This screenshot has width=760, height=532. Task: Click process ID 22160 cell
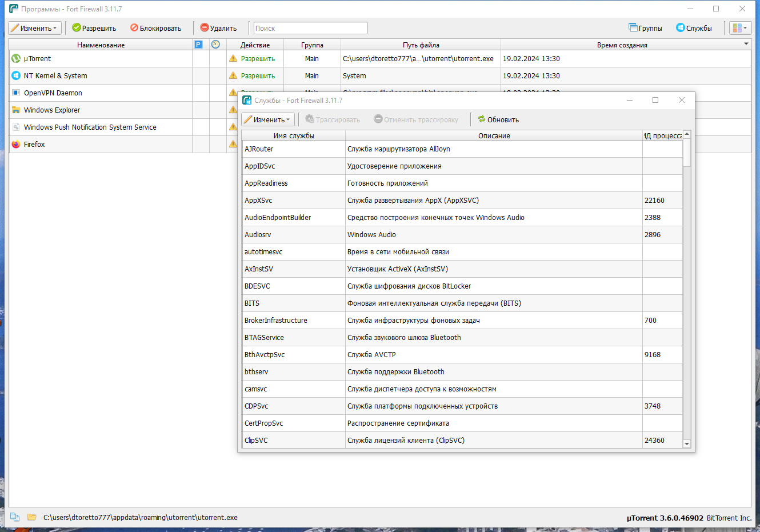point(662,200)
